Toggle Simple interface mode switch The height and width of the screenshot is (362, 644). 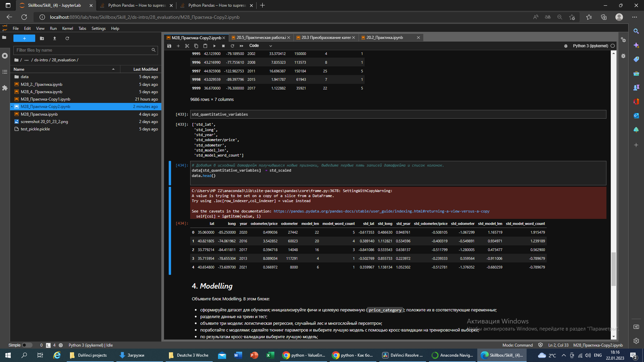(x=27, y=345)
